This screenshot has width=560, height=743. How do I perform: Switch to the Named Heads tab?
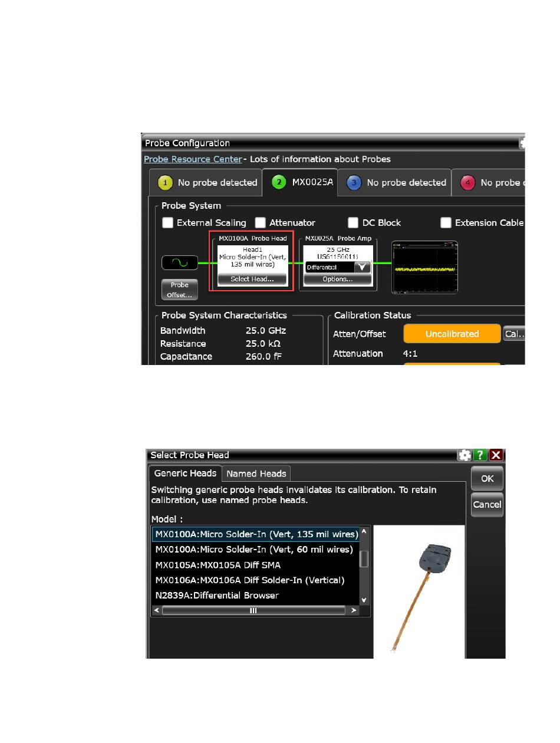[x=256, y=474]
